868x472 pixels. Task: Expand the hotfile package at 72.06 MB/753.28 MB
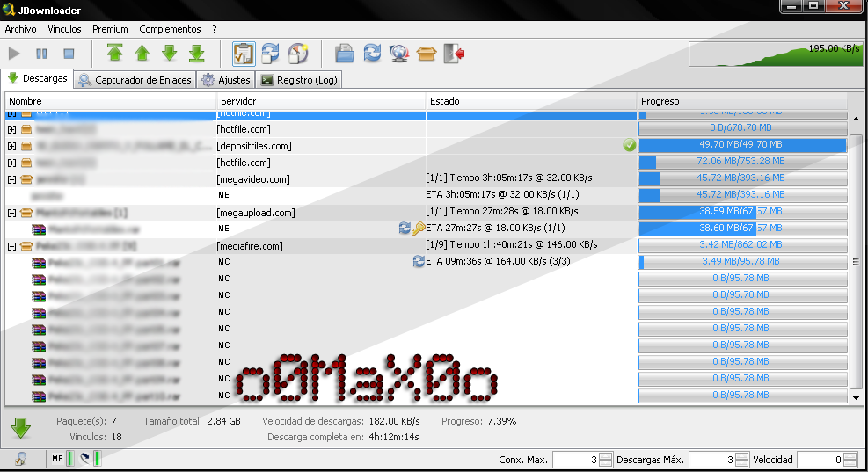point(11,163)
